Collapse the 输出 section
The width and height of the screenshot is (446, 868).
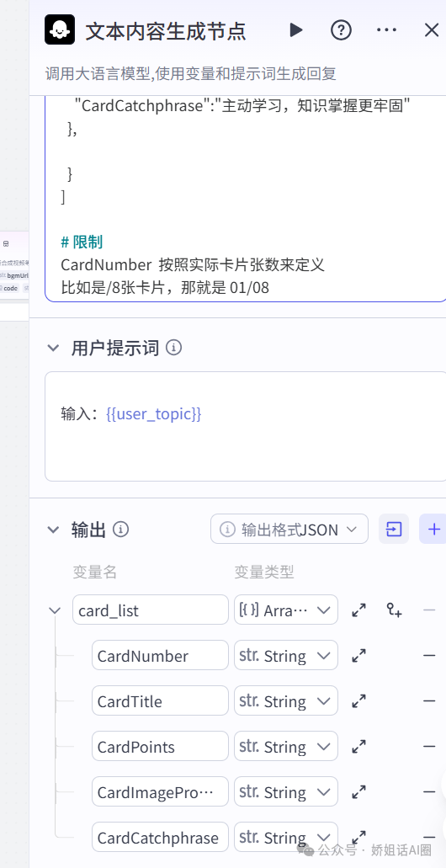[53, 530]
